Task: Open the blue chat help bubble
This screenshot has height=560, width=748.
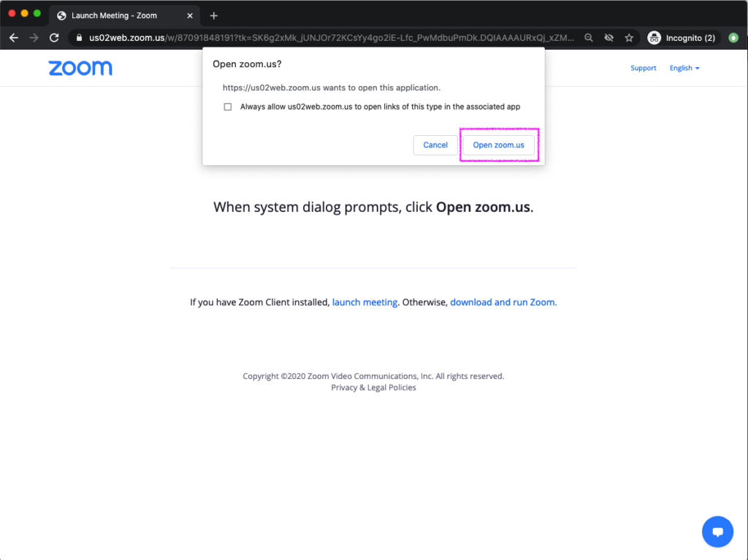Action: pyautogui.click(x=717, y=532)
